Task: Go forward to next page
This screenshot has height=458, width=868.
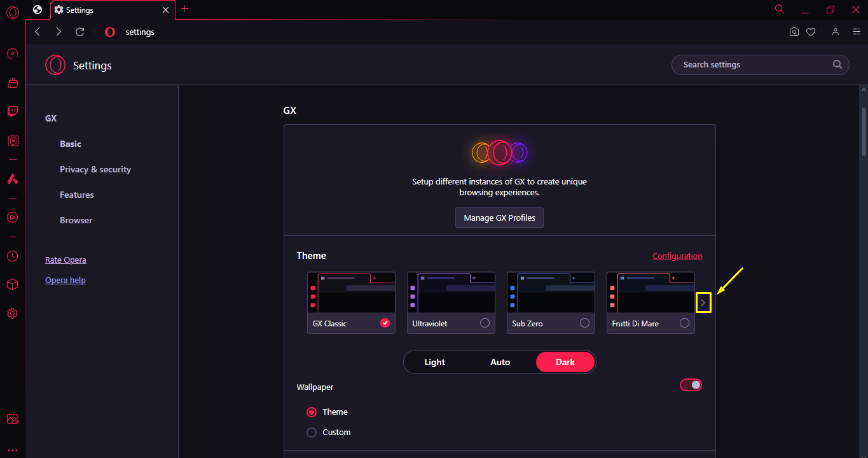Action: [59, 32]
